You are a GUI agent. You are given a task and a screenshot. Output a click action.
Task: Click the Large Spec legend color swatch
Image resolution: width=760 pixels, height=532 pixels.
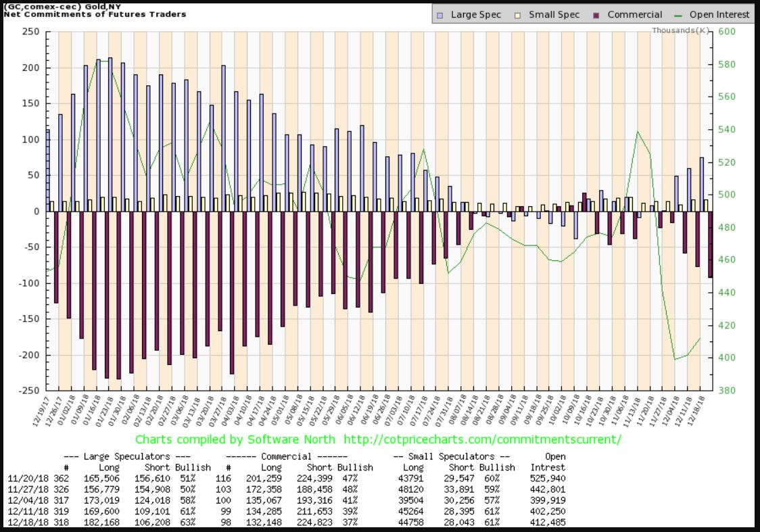coord(440,14)
